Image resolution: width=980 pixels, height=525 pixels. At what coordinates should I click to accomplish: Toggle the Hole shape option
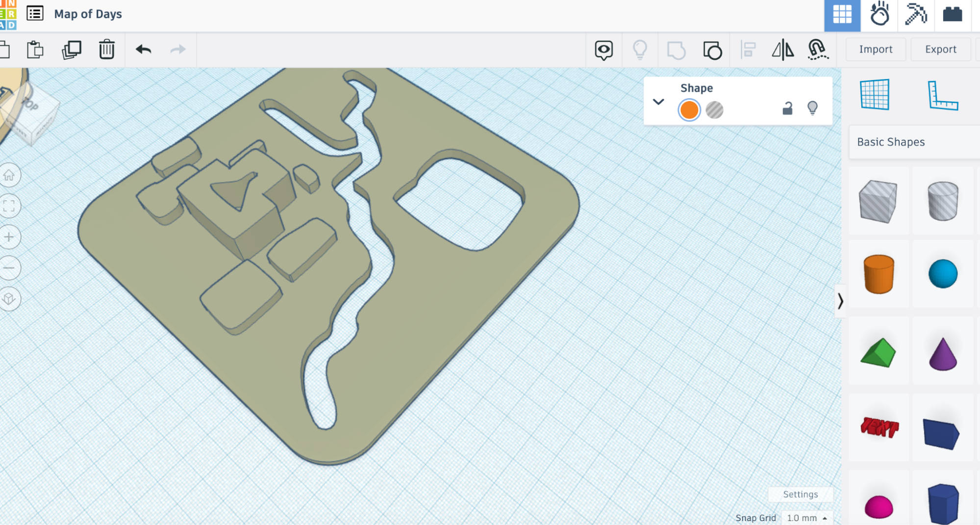coord(714,110)
